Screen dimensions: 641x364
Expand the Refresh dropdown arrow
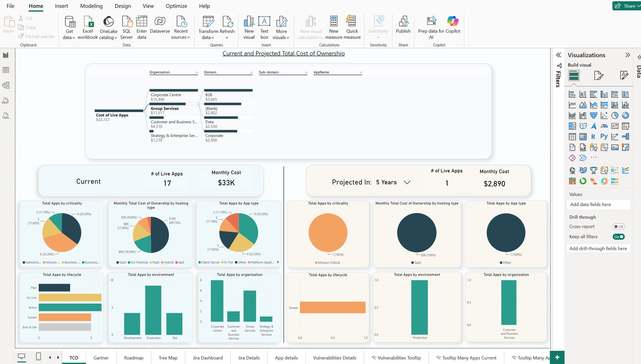click(227, 38)
